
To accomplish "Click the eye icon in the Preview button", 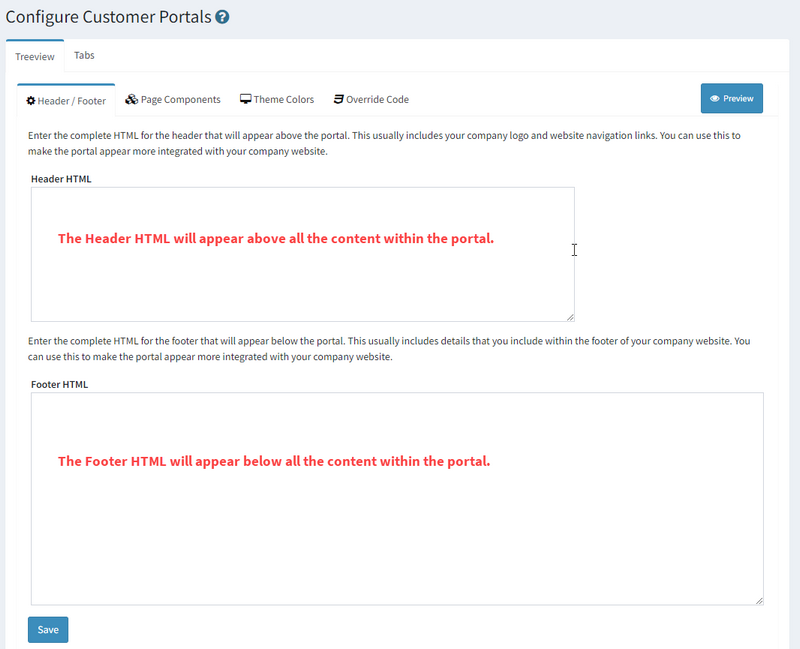I will (714, 99).
